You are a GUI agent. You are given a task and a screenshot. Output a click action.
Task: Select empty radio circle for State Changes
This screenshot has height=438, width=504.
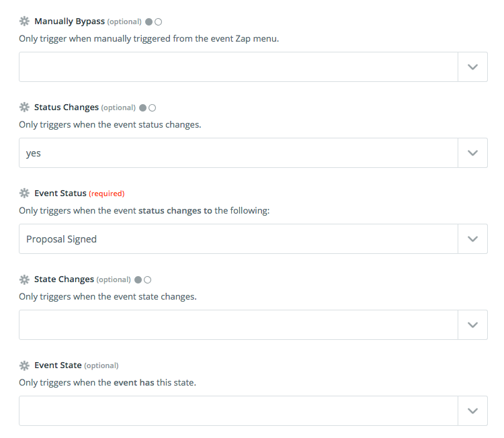[148, 280]
